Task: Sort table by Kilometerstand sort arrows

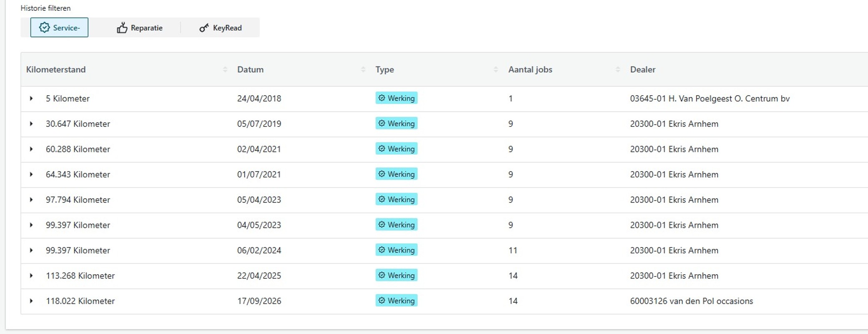Action: [225, 69]
